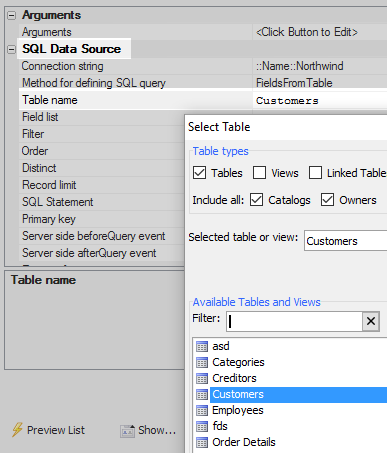The width and height of the screenshot is (387, 453).
Task: Uncheck the Tables checkbox
Action: [x=199, y=173]
